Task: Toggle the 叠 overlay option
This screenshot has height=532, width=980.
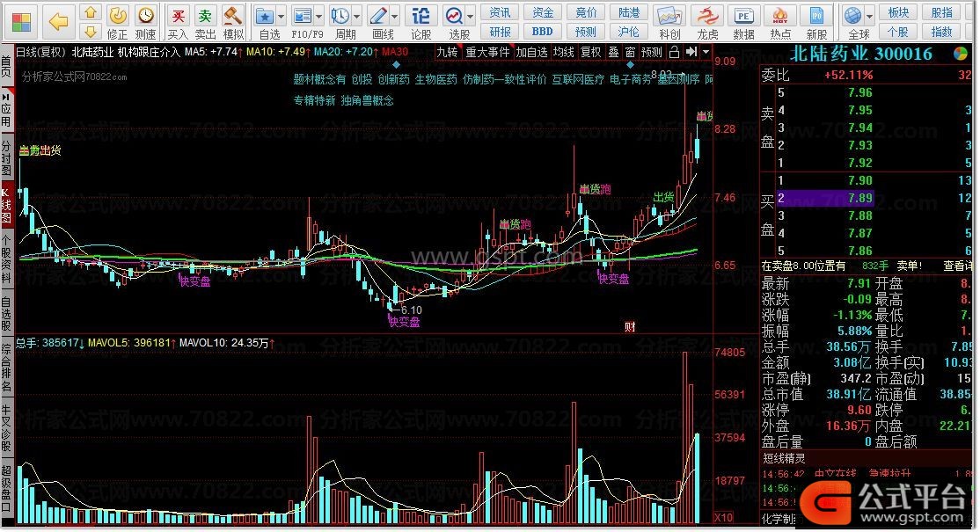Action: click(613, 53)
